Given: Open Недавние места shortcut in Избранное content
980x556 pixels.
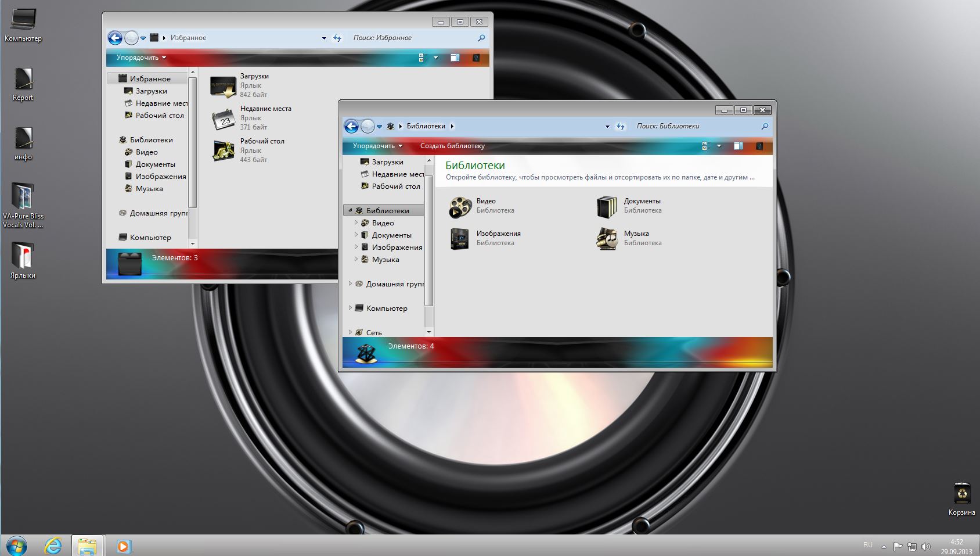Looking at the screenshot, I should coord(251,119).
